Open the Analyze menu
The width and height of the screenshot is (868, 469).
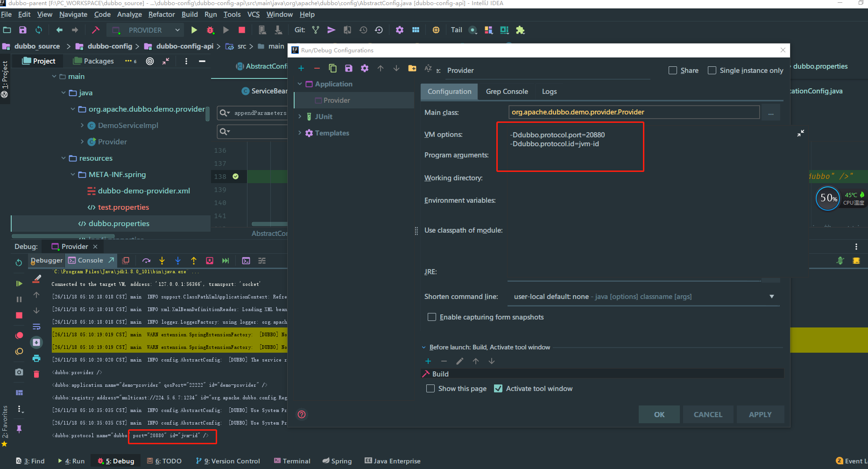click(x=129, y=14)
